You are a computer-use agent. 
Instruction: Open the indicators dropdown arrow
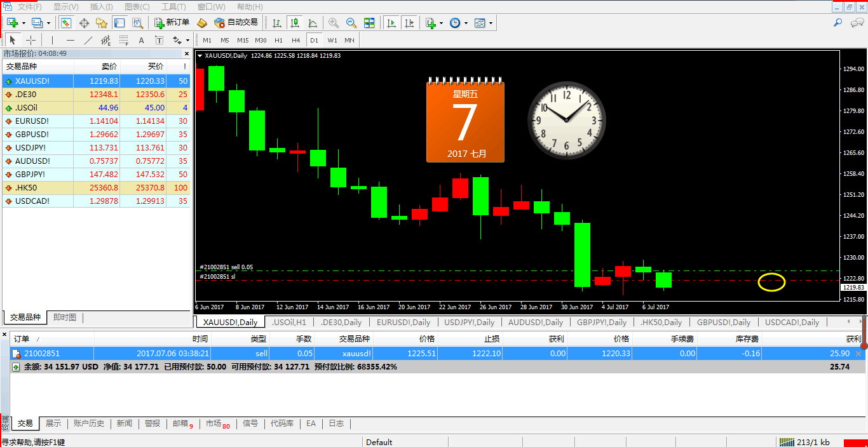(442, 23)
